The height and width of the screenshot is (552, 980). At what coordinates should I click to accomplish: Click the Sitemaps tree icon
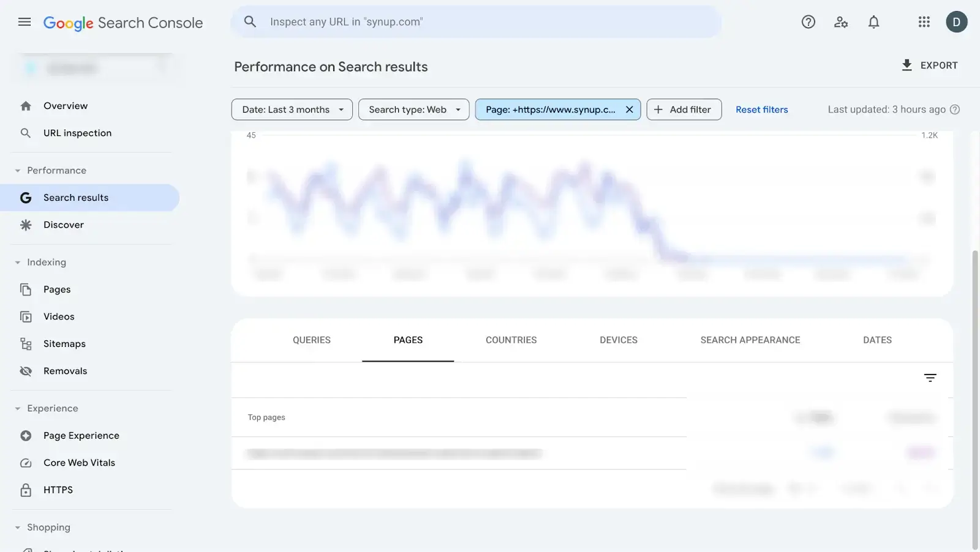(x=26, y=344)
